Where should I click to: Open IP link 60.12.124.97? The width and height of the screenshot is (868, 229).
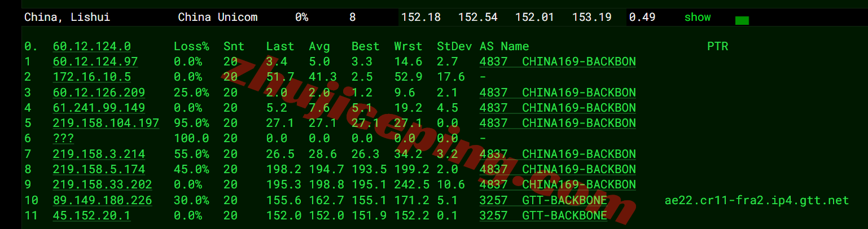click(x=95, y=61)
